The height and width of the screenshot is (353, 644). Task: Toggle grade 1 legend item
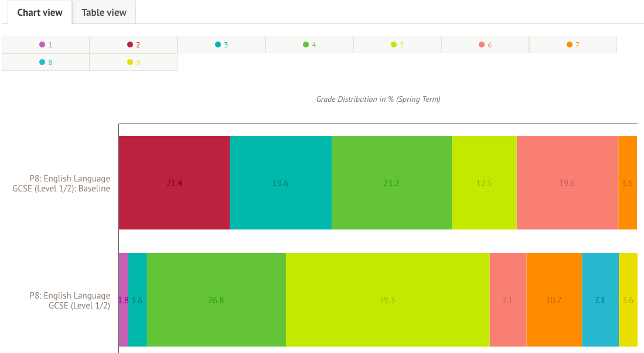coord(46,44)
